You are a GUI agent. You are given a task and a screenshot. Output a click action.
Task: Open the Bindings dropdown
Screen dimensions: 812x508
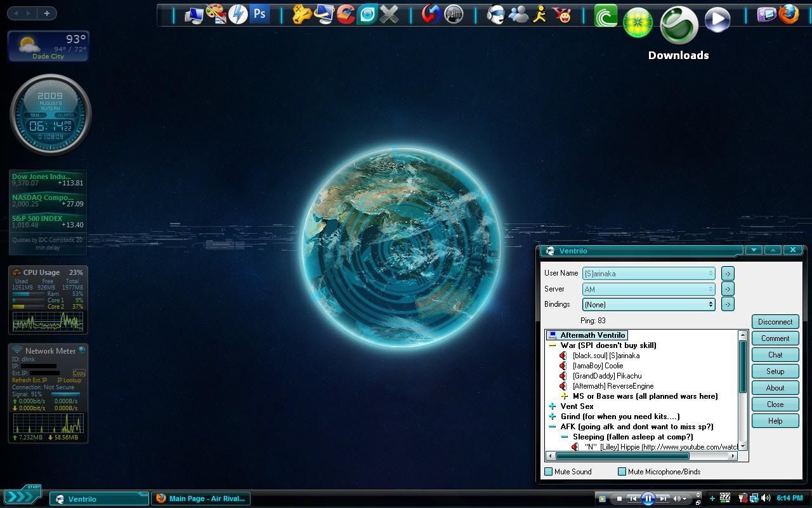649,304
